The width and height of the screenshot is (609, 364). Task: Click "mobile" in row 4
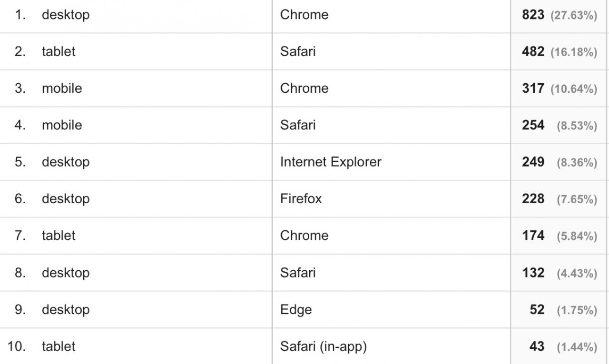pos(62,125)
